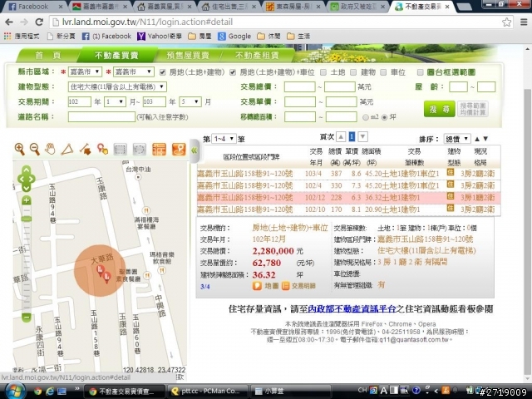Image resolution: width=532 pixels, height=399 pixels.
Task: Sort ascending with the up triangle
Action: pyautogui.click(x=477, y=139)
